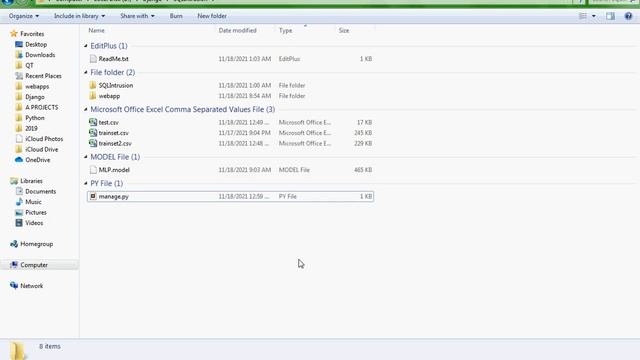Image resolution: width=640 pixels, height=360 pixels.
Task: Open the Videos library
Action: 34,223
